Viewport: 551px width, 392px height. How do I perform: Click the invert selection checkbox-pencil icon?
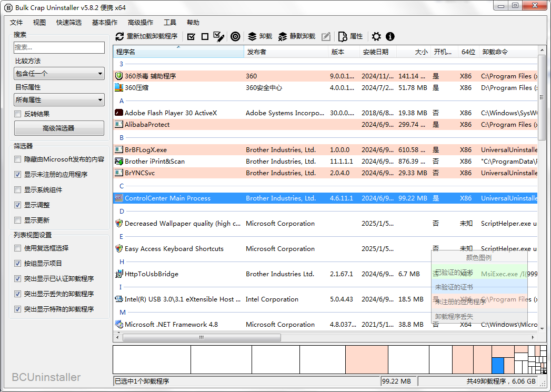[219, 36]
